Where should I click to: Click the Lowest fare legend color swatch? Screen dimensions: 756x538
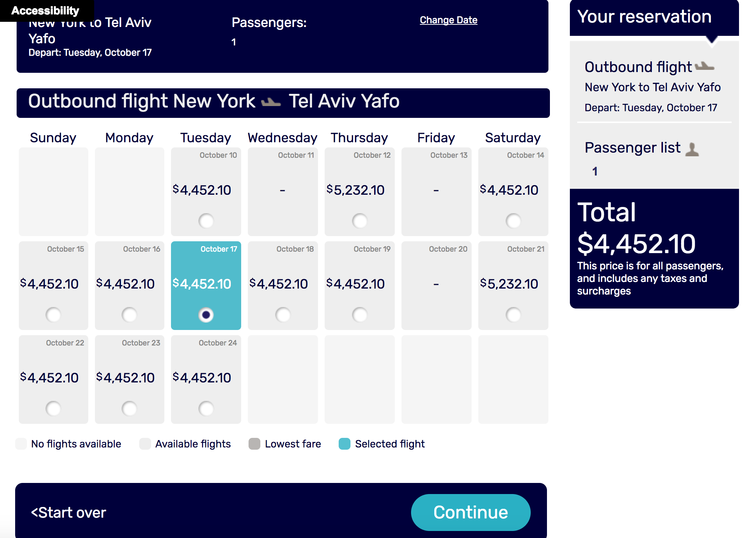(254, 444)
